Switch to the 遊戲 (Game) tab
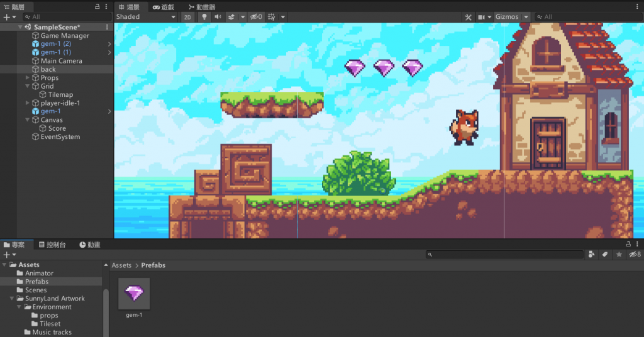Image resolution: width=644 pixels, height=337 pixels. pos(164,7)
